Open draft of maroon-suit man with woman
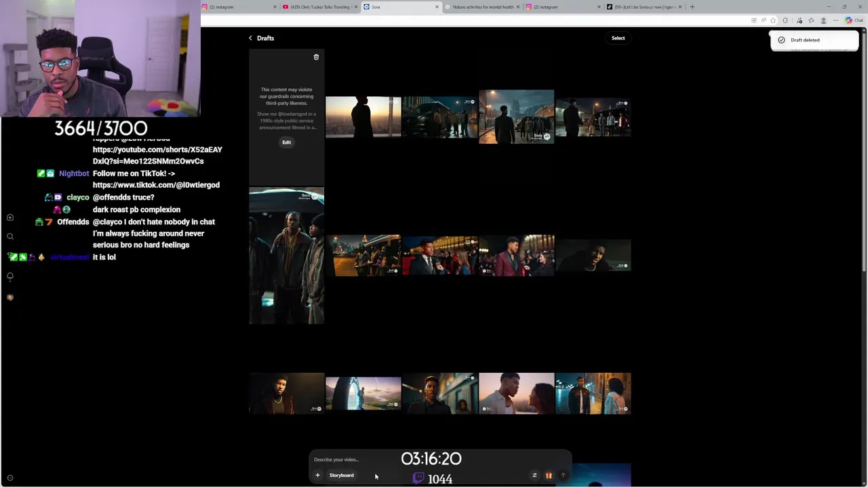Screen dimensions: 868x488 pyautogui.click(x=516, y=256)
